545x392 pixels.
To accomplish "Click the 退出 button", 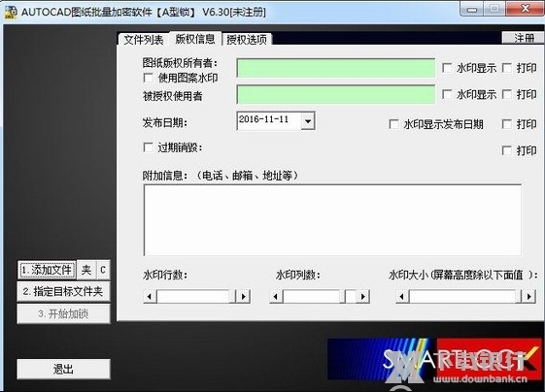I will [63, 369].
